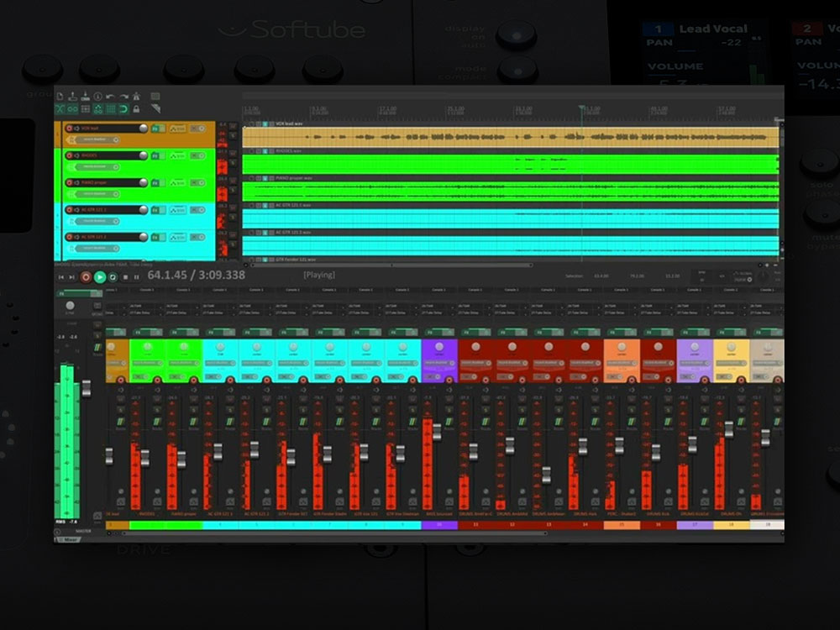Toggle the transport Repeat loop button
Viewport: 840px width, 630px height.
pos(113,276)
